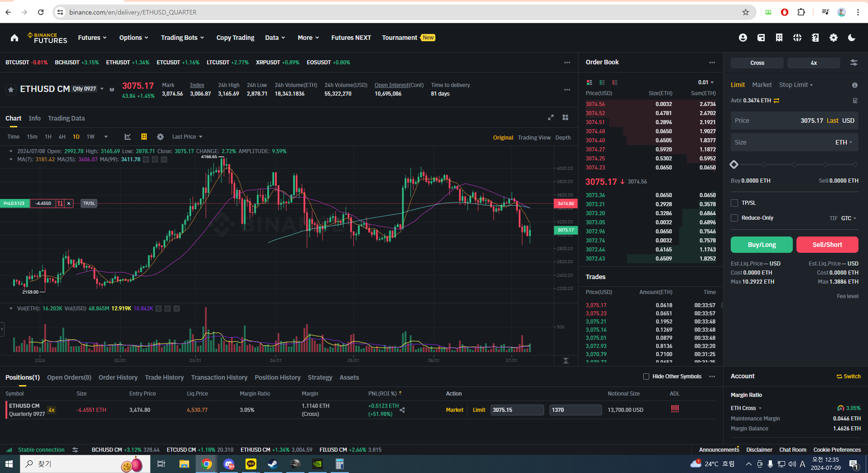Enable the TP/SL checkbox

734,203
